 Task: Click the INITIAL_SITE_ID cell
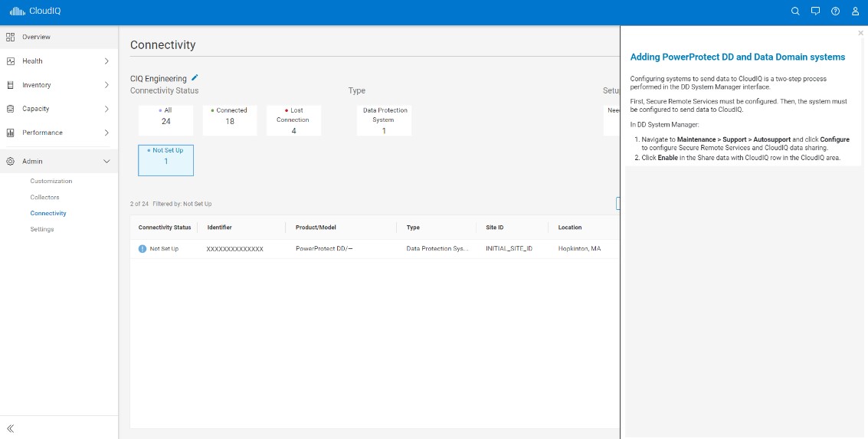(x=509, y=249)
